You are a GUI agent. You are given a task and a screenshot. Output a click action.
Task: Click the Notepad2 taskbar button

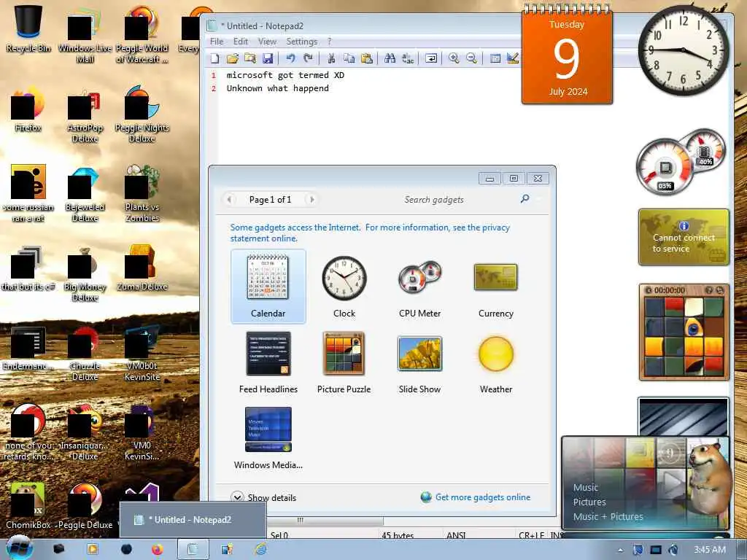(x=193, y=549)
